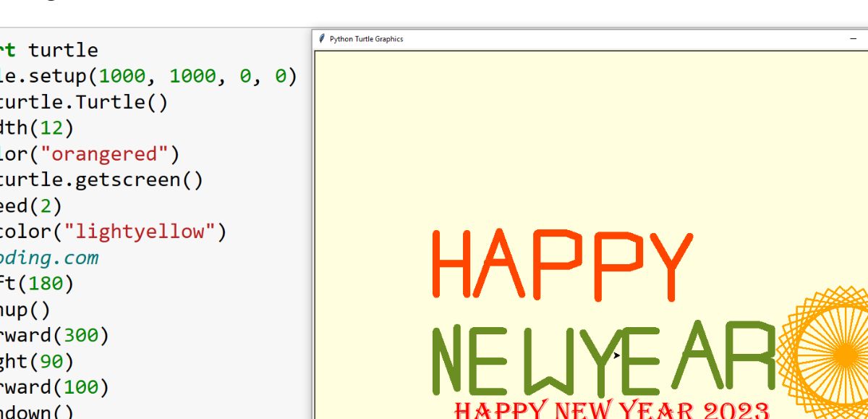Click the red HAPPY NEW YEAR 2023 text
The width and height of the screenshot is (868, 419).
pyautogui.click(x=611, y=410)
